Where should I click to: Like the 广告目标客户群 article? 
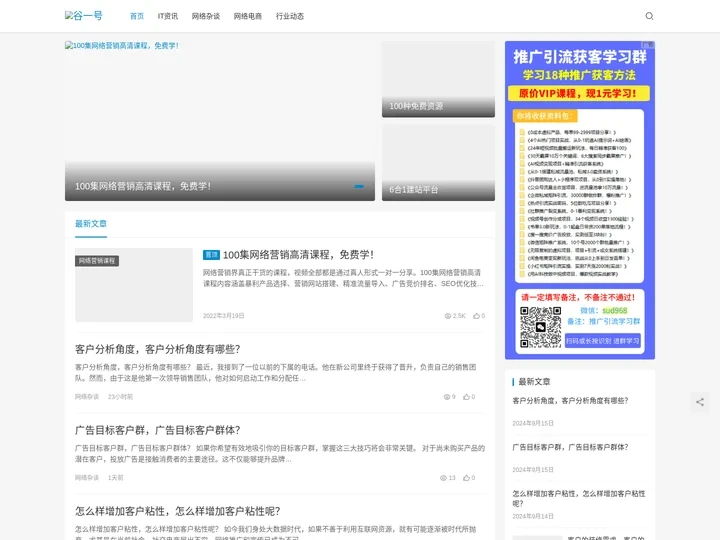point(467,478)
